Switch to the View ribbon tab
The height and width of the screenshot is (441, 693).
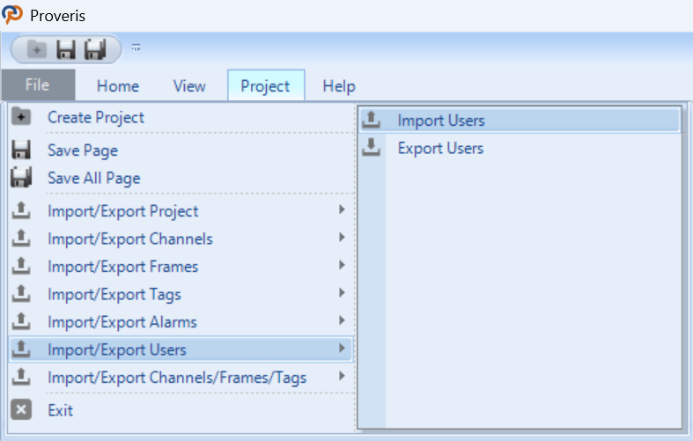point(189,86)
